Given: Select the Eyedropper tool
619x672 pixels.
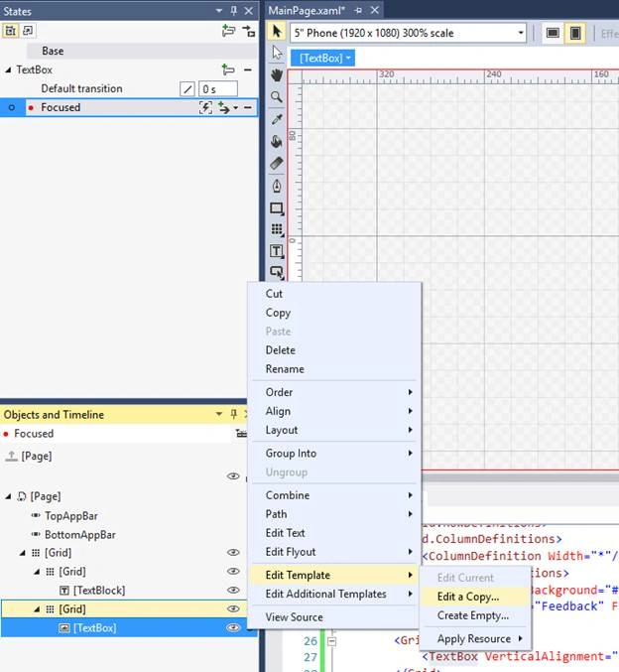Looking at the screenshot, I should click(277, 119).
